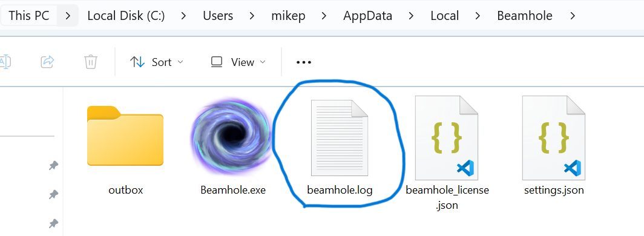The image size is (644, 236).
Task: Expand chevron after Users
Action: pyautogui.click(x=252, y=16)
